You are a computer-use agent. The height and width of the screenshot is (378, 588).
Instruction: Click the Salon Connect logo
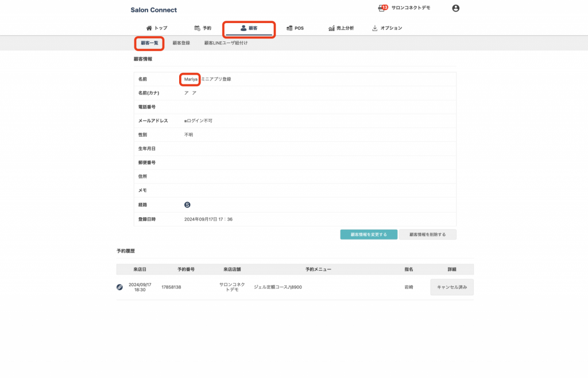(x=153, y=10)
